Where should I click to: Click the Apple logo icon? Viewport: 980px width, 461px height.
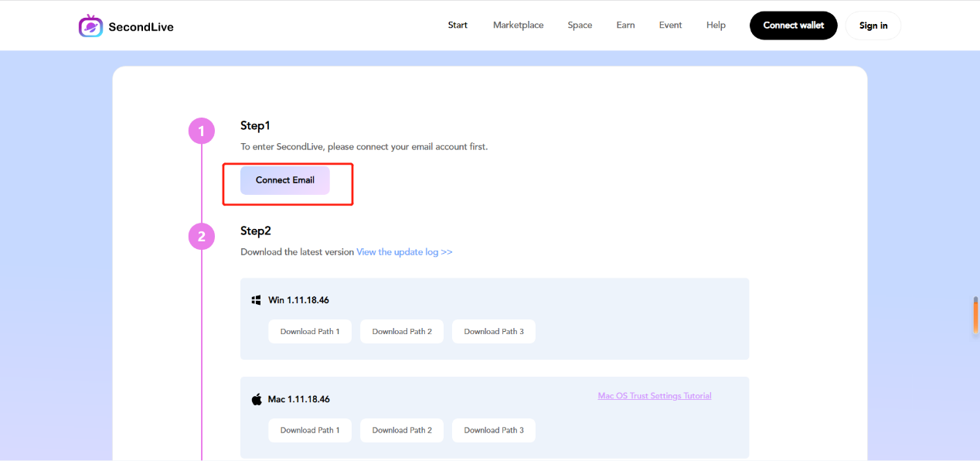point(257,399)
